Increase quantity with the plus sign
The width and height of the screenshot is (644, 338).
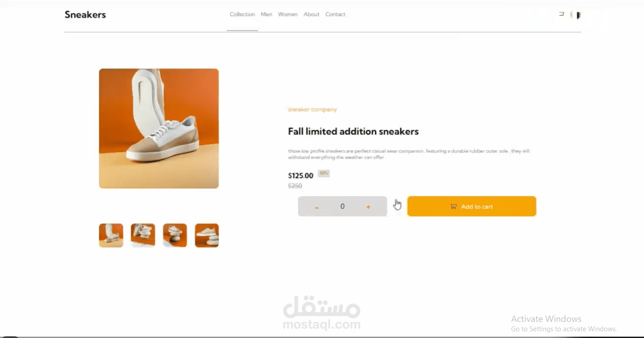click(368, 207)
